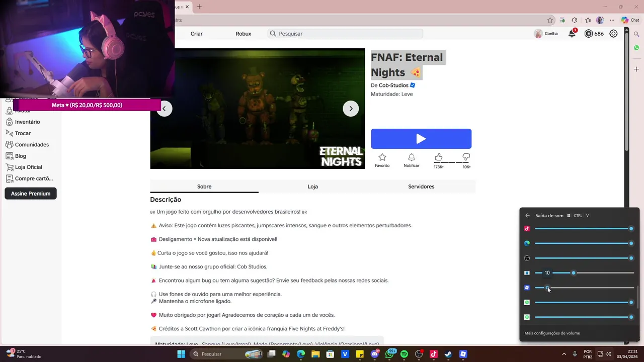This screenshot has height=362, width=644.
Task: Open Loja Oficial in the sidebar
Action: click(x=28, y=167)
